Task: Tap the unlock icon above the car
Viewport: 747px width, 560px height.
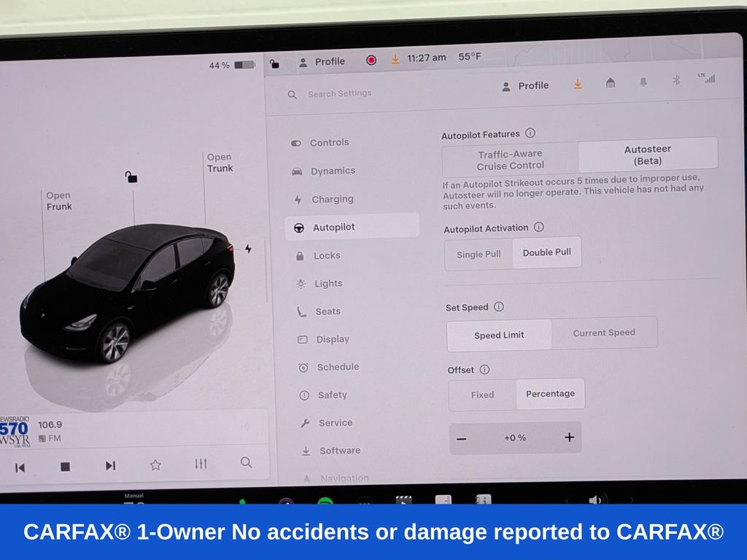Action: pyautogui.click(x=131, y=177)
